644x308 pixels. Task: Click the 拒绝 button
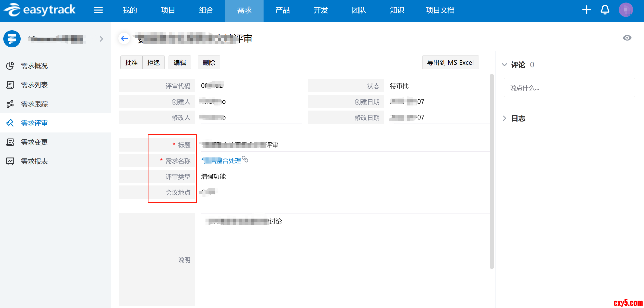pos(153,63)
